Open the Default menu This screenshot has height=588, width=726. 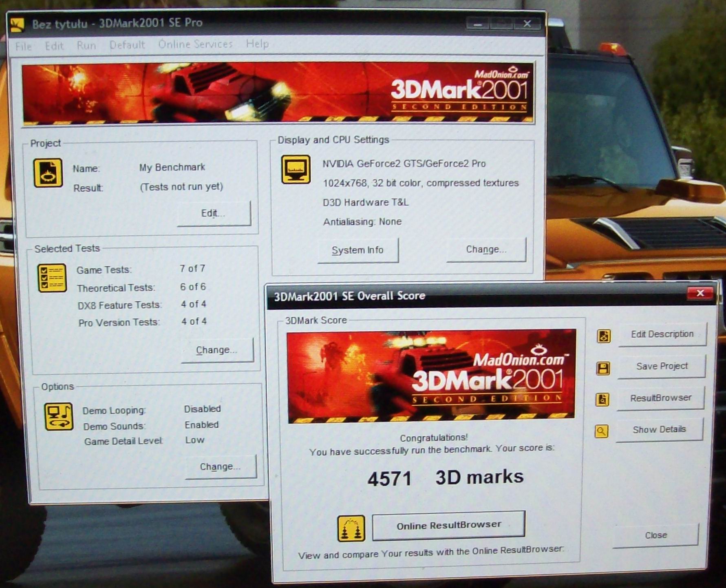pos(127,45)
